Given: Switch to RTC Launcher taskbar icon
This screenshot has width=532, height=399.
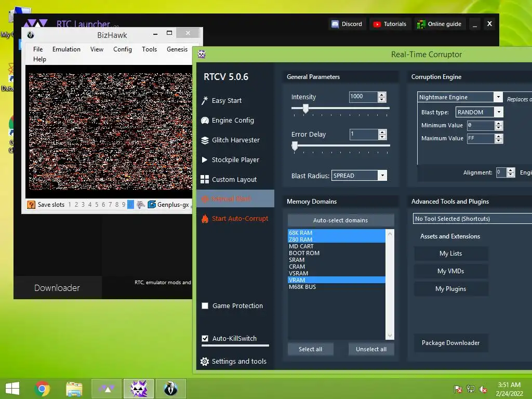Looking at the screenshot, I should (x=106, y=389).
